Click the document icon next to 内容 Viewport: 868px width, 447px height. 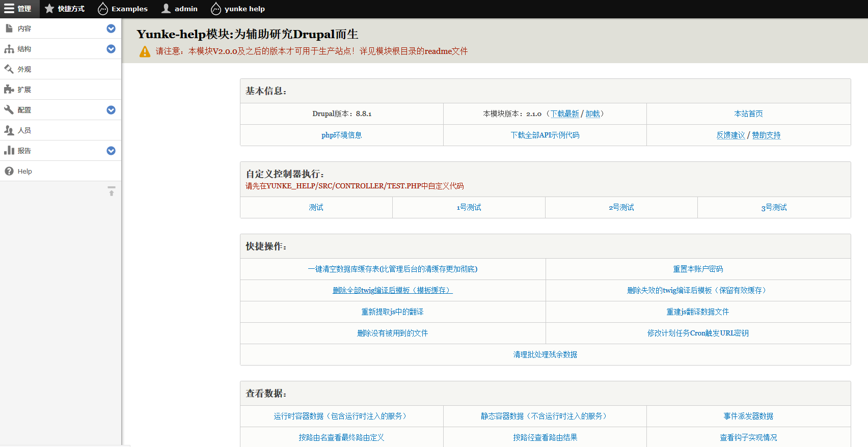click(9, 29)
